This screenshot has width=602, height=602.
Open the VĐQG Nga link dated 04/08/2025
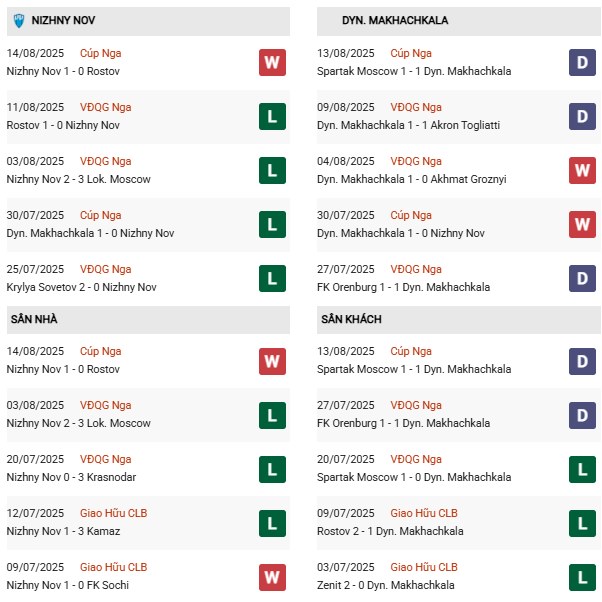coord(417,161)
